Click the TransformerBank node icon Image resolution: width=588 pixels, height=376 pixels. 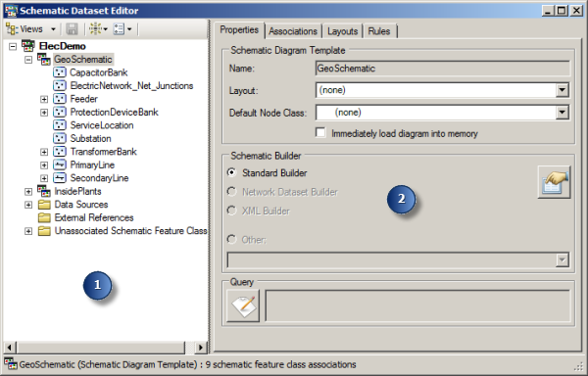click(59, 152)
